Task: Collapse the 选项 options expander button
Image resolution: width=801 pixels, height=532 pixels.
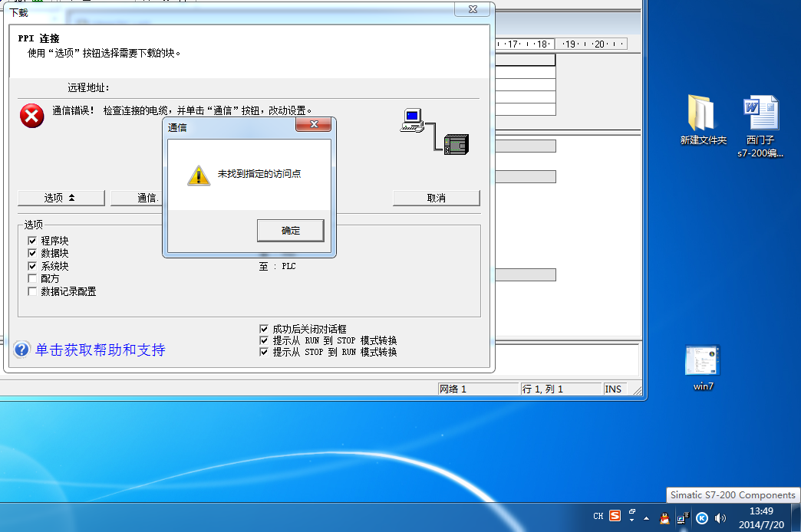Action: coord(61,198)
